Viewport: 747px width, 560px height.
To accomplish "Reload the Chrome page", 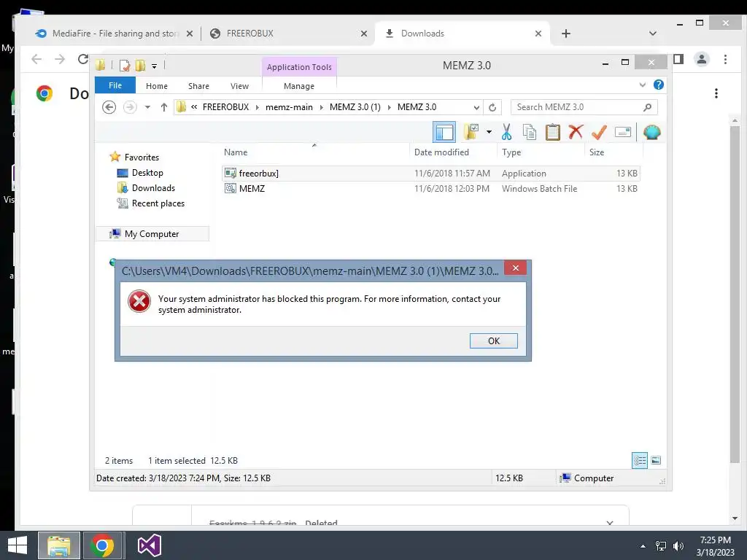I will click(83, 59).
